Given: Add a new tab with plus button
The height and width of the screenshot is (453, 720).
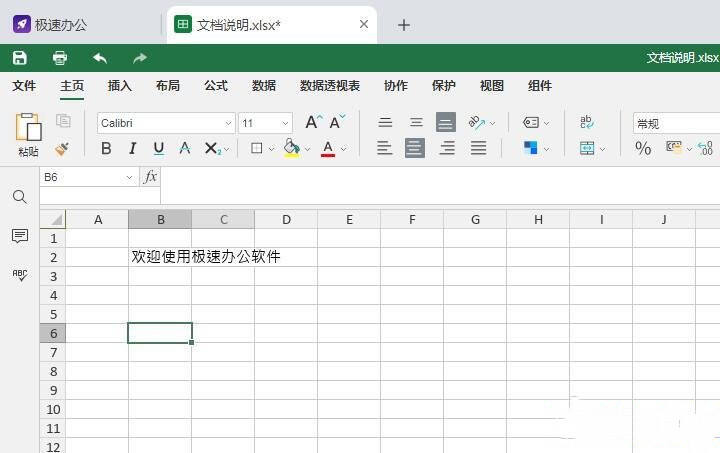Looking at the screenshot, I should pyautogui.click(x=404, y=25).
